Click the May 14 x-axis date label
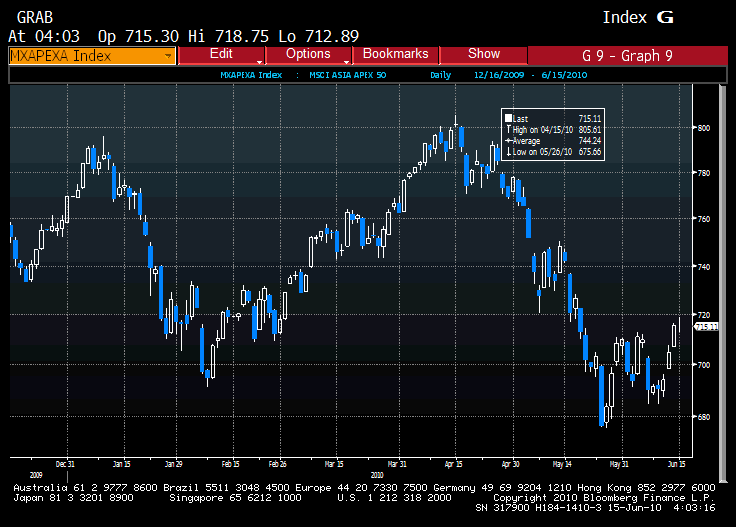This screenshot has width=736, height=527. coord(562,464)
